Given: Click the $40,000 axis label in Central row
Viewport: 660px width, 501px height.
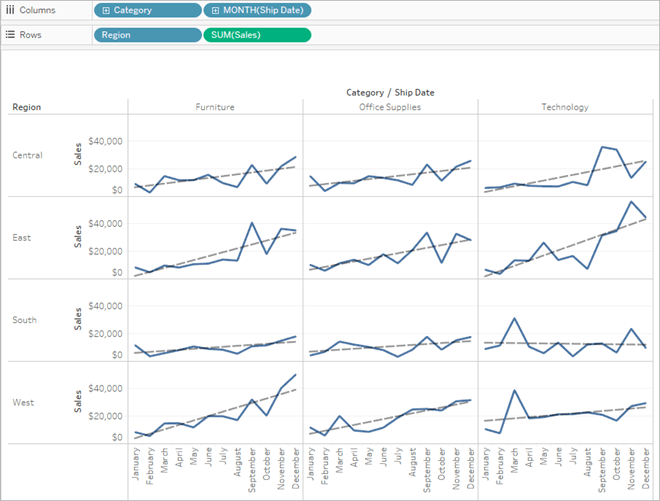Looking at the screenshot, I should pyautogui.click(x=105, y=141).
